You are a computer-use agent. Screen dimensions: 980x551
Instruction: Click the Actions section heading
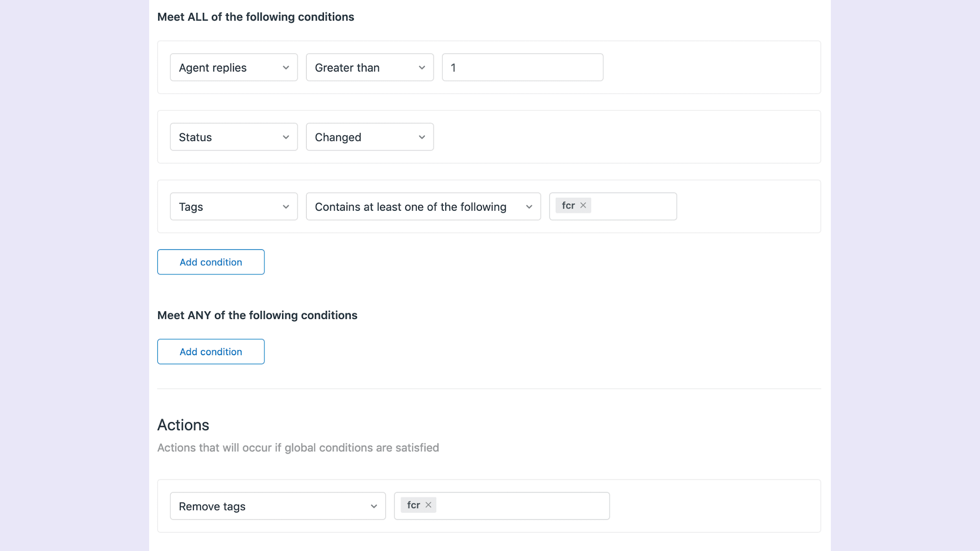coord(183,425)
